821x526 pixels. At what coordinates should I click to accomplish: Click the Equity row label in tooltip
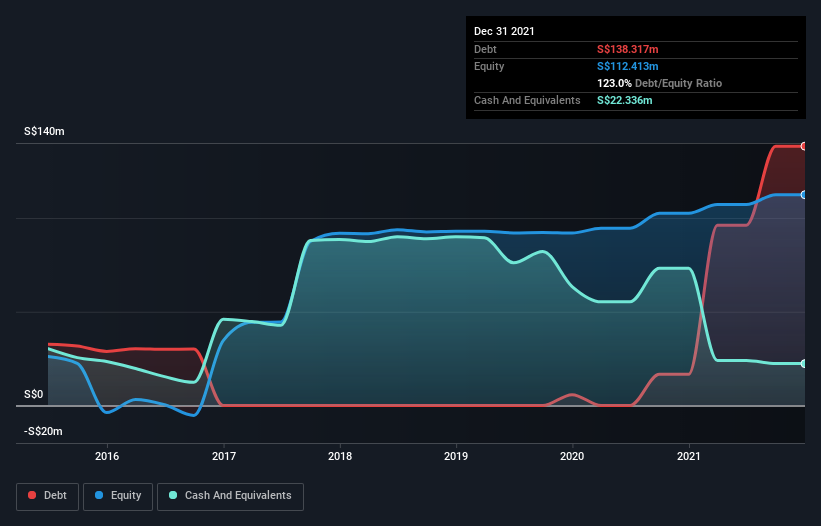pos(489,66)
